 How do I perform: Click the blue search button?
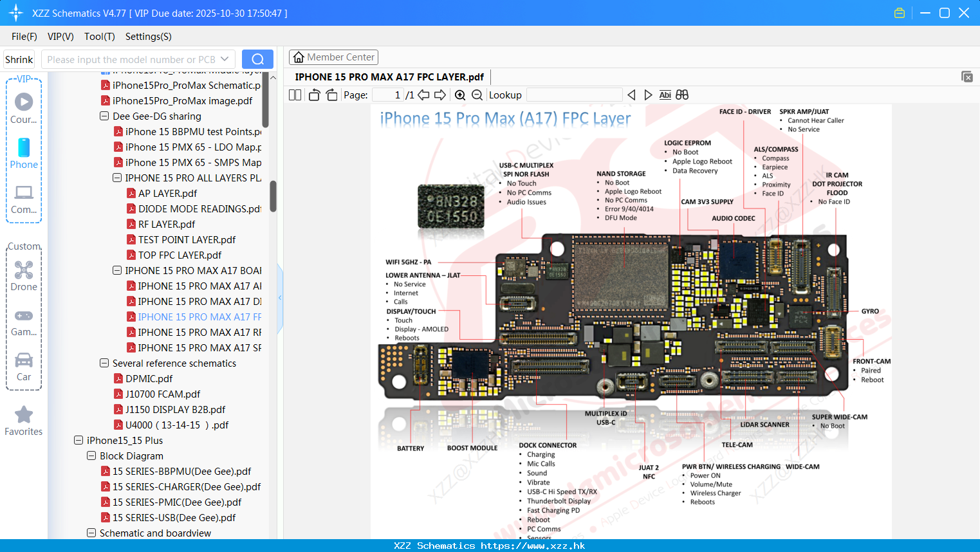coord(257,59)
